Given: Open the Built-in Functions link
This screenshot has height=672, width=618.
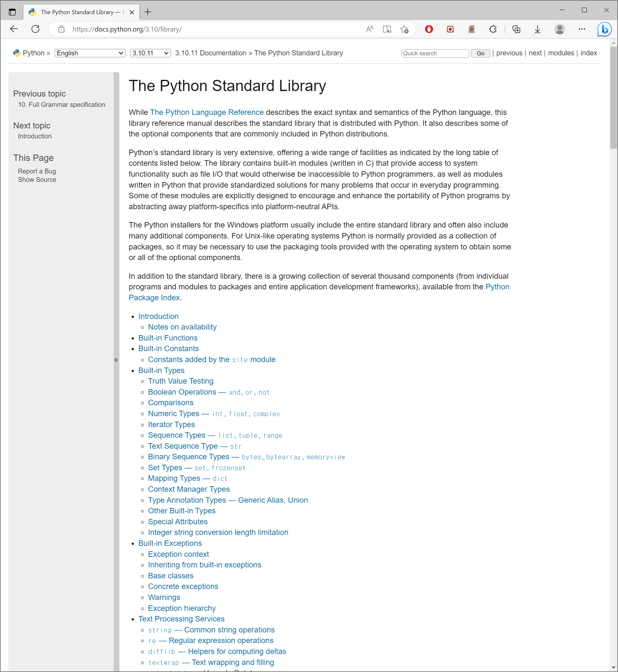Looking at the screenshot, I should 168,338.
